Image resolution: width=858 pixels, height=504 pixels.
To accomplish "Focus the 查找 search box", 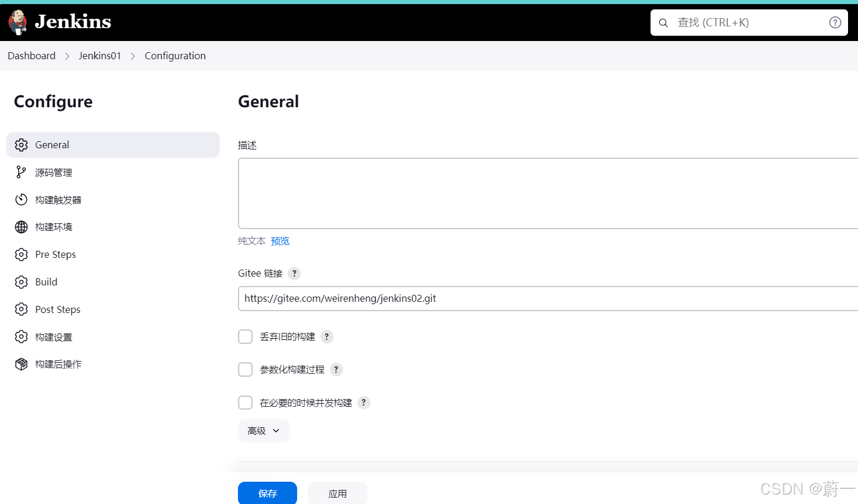I will point(749,22).
